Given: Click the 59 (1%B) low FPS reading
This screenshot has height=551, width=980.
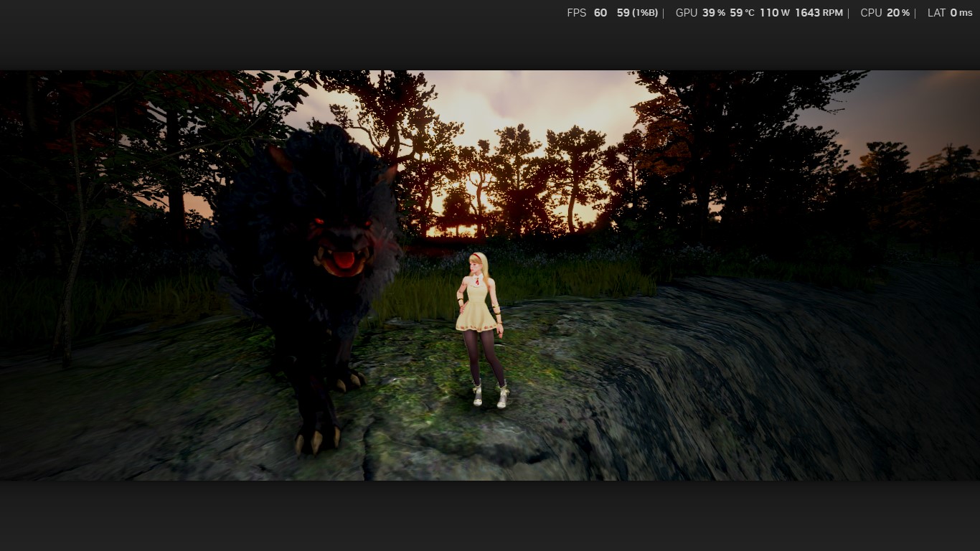Looking at the screenshot, I should pyautogui.click(x=637, y=13).
